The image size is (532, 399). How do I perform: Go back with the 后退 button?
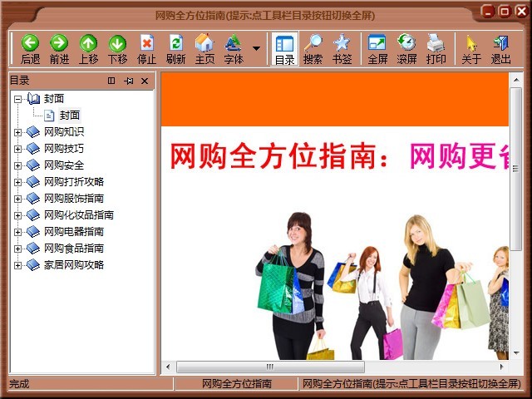click(x=30, y=49)
